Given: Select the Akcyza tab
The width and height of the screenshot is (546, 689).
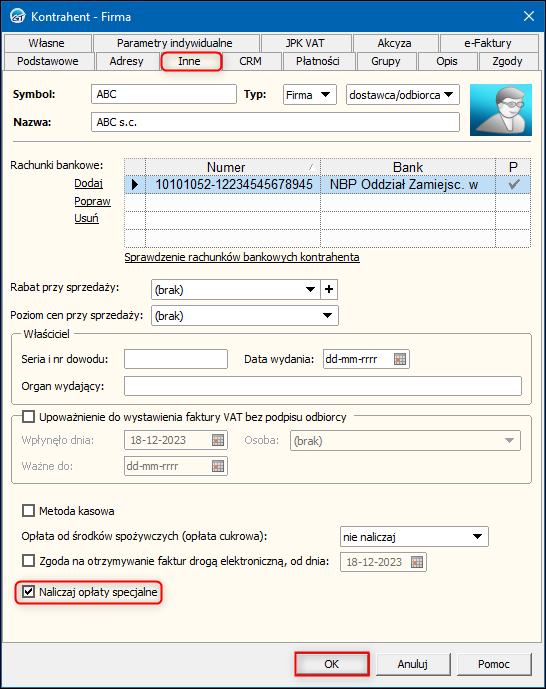Looking at the screenshot, I should coord(394,43).
